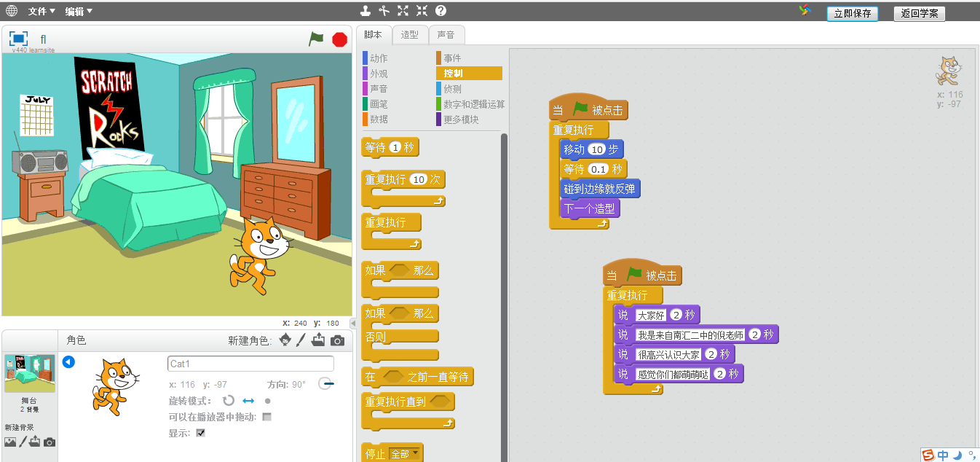The image size is (980, 462).
Task: Toggle the 显示 checkbox
Action: pyautogui.click(x=200, y=433)
